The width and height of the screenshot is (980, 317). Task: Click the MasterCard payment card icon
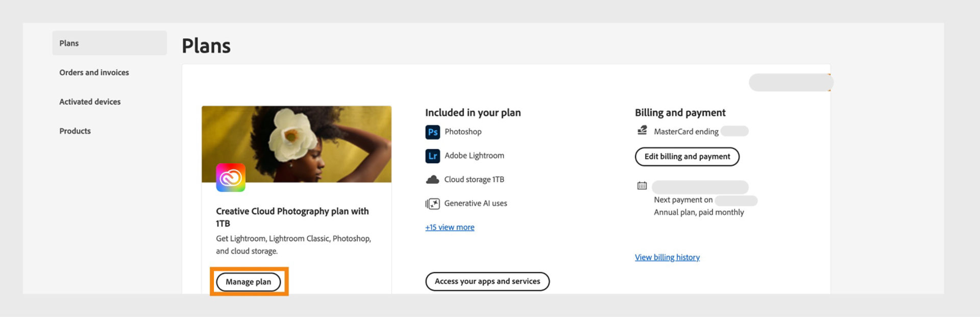642,131
